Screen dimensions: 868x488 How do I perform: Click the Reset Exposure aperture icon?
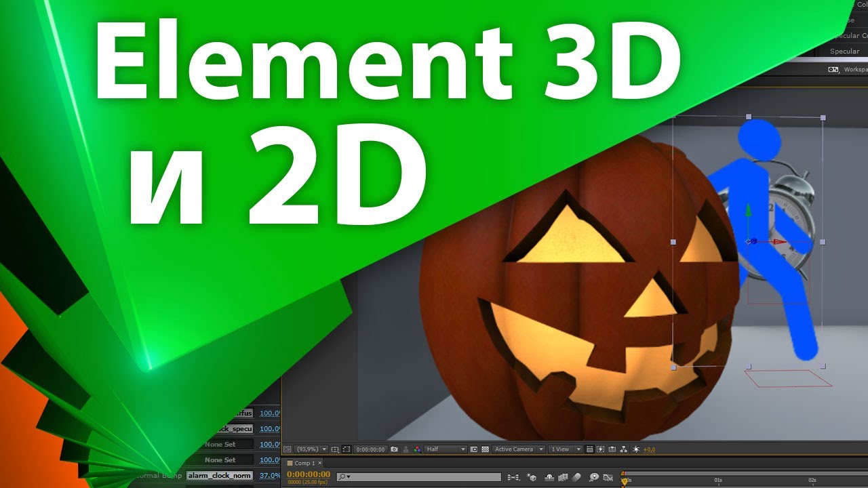click(x=635, y=449)
